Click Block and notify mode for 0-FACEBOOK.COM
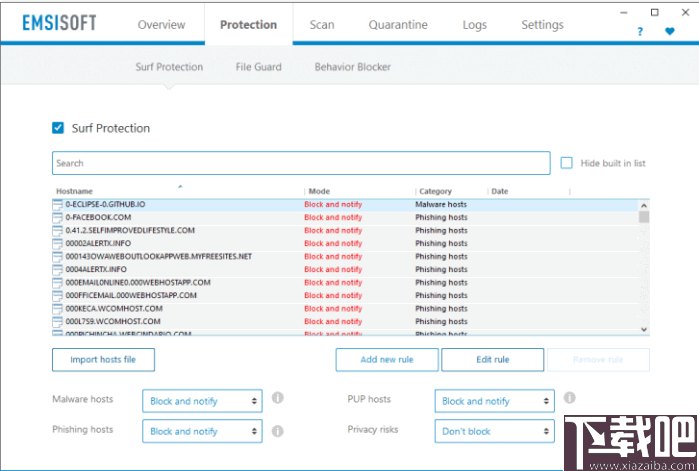This screenshot has width=699, height=471. 333,217
